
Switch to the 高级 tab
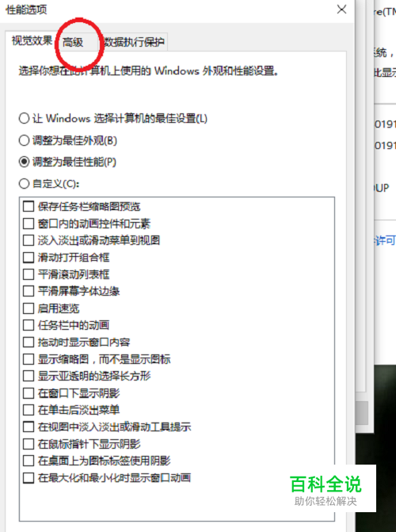tap(73, 42)
